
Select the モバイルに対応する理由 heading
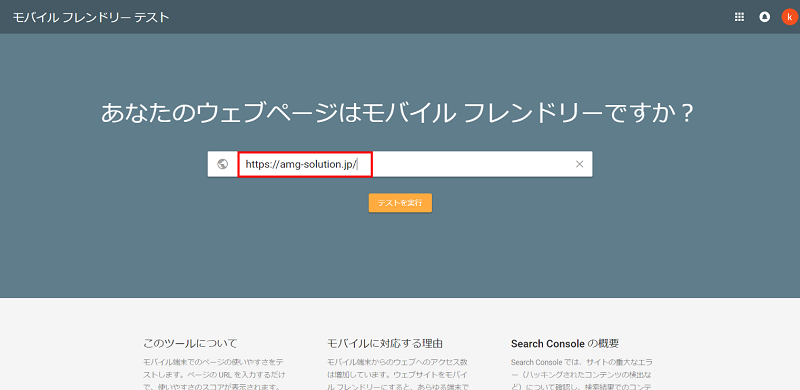pyautogui.click(x=385, y=343)
